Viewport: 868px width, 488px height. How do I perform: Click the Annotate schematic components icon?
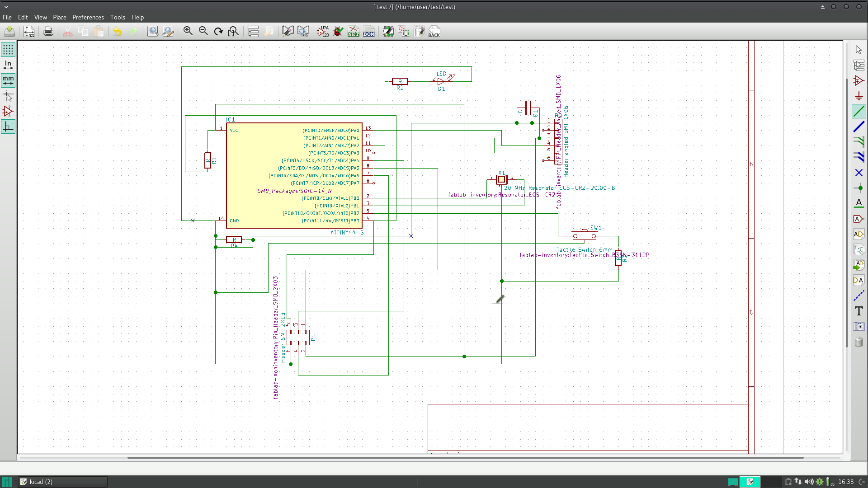[323, 31]
